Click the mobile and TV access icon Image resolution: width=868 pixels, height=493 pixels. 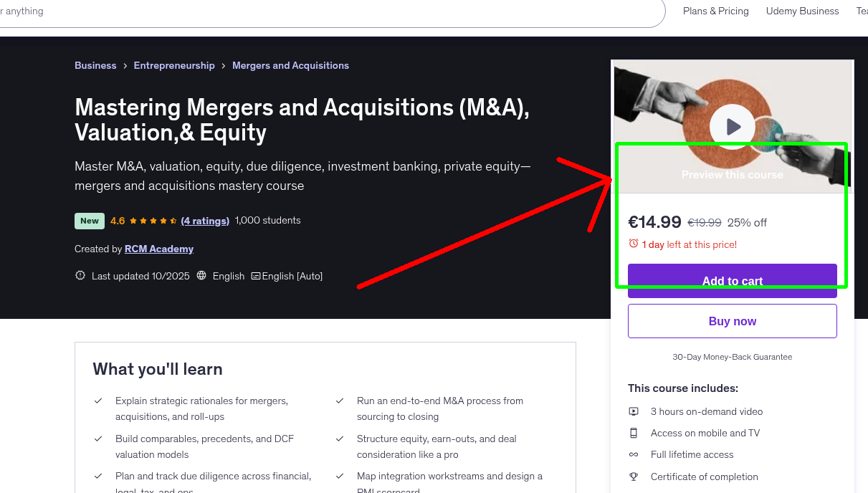coord(634,433)
